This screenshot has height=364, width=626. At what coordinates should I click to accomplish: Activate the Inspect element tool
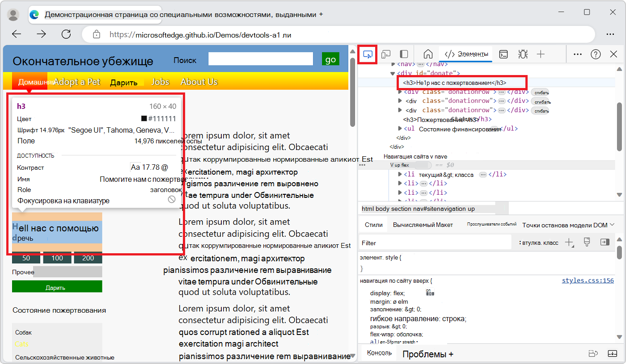(x=368, y=54)
